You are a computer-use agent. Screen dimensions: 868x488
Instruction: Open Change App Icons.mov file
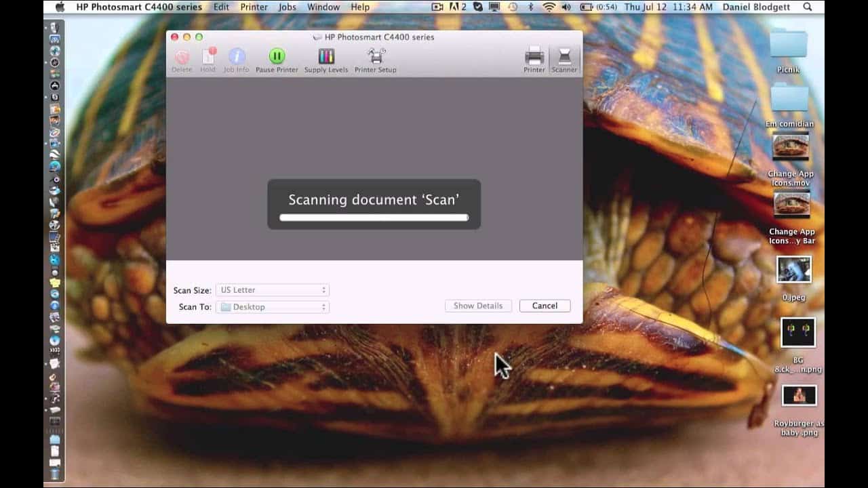tap(791, 146)
